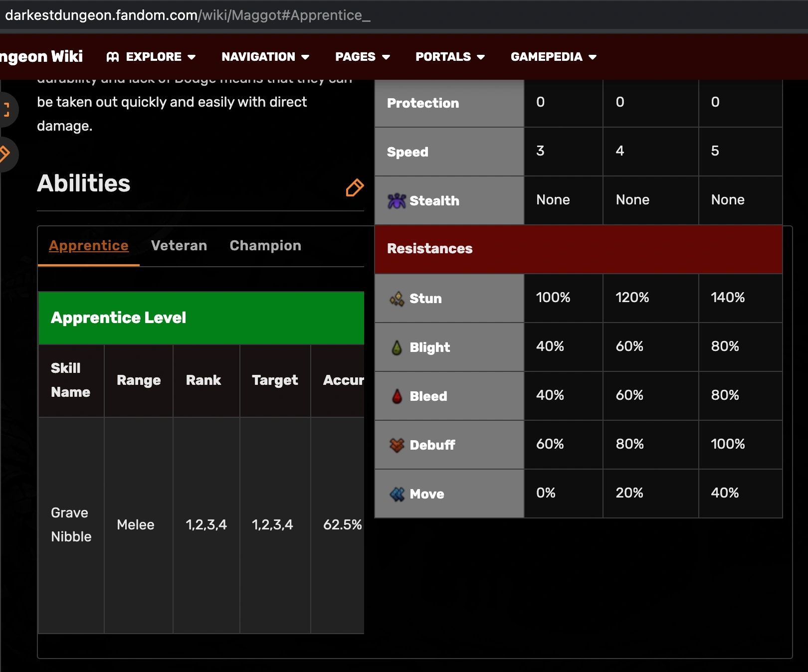Click the browser address bar URL
The image size is (808, 672).
tap(188, 15)
